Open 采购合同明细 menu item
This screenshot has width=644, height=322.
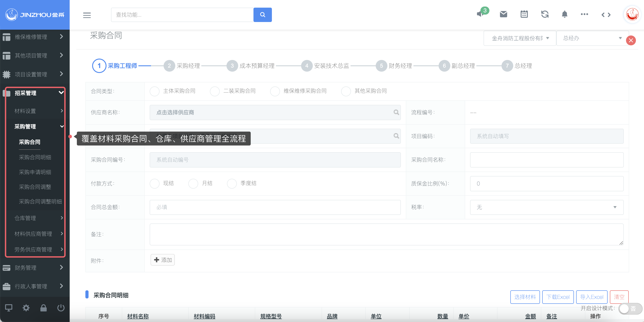[35, 157]
